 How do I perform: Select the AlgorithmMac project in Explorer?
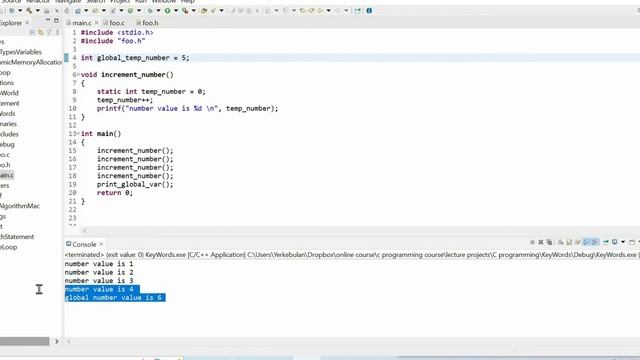[20, 206]
